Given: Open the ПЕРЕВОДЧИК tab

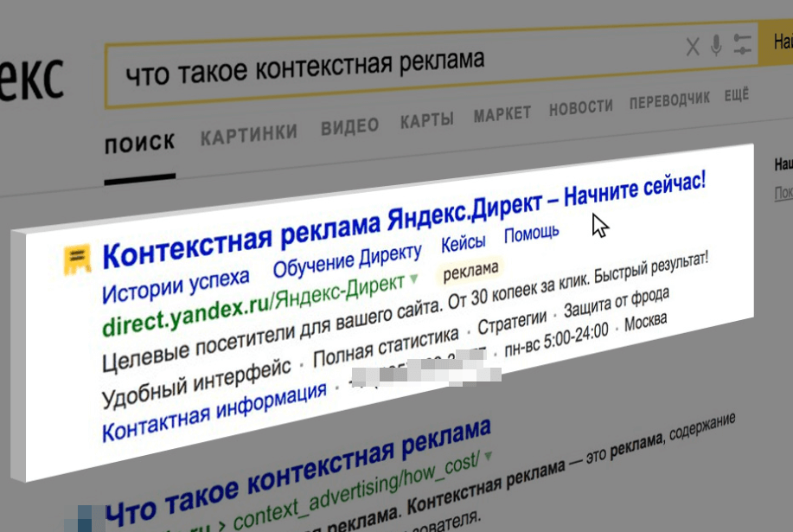Looking at the screenshot, I should [669, 100].
